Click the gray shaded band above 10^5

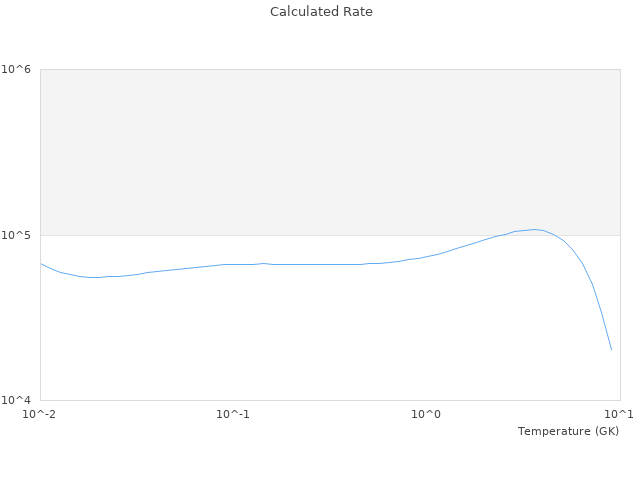point(330,150)
